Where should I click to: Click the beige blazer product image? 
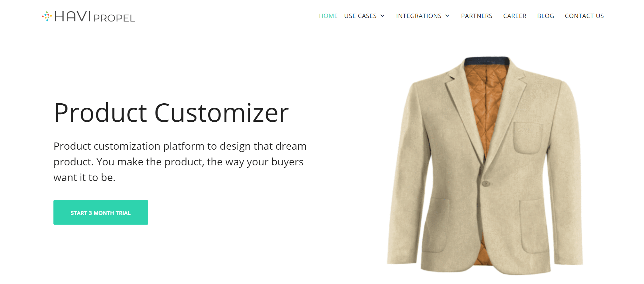[485, 166]
